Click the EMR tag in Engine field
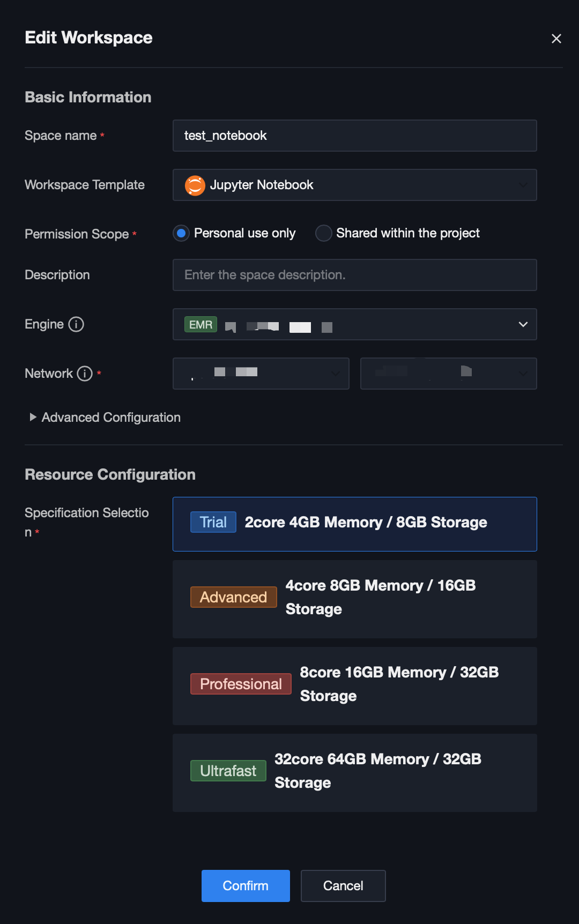The image size is (579, 924). pyautogui.click(x=201, y=325)
